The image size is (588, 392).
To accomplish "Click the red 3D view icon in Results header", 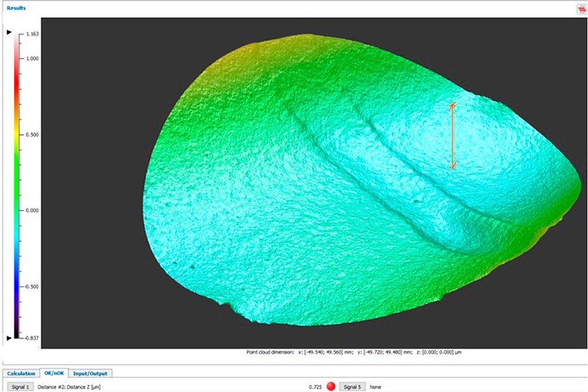I will [582, 9].
